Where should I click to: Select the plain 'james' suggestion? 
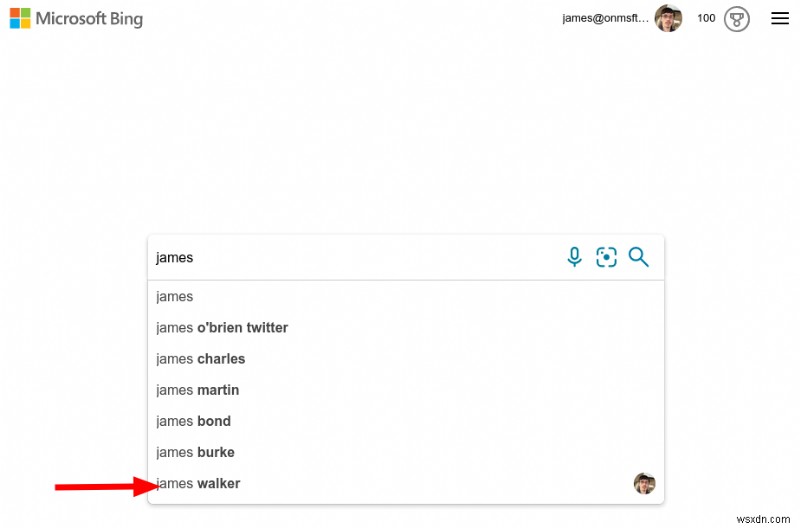(x=406, y=296)
